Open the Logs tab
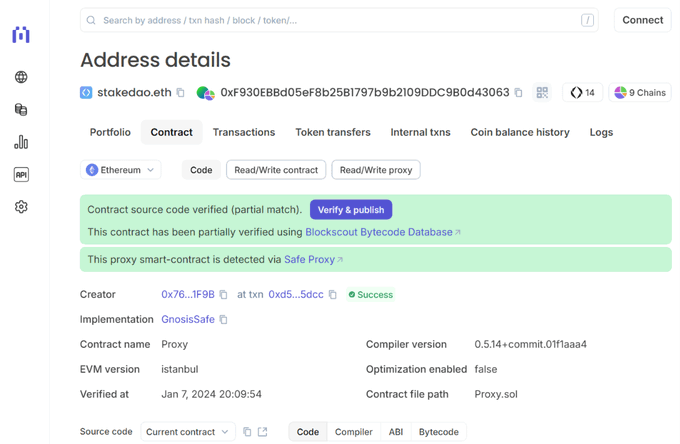Viewport: 680px width, 444px height. [x=601, y=132]
